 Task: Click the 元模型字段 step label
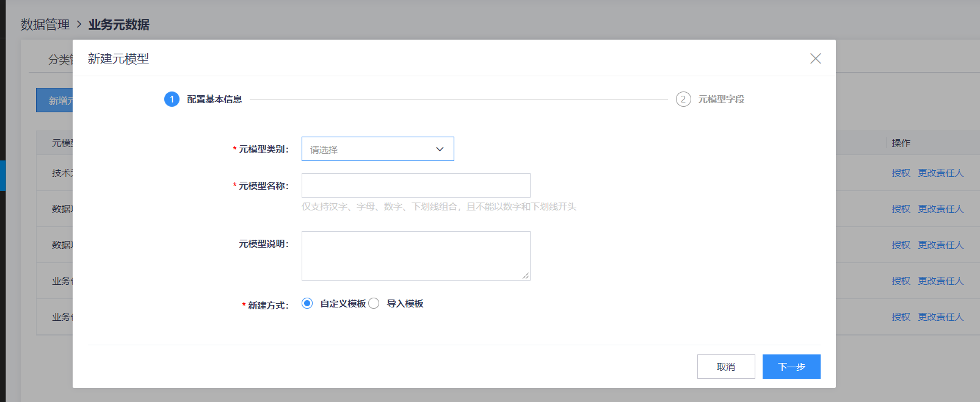pyautogui.click(x=721, y=99)
